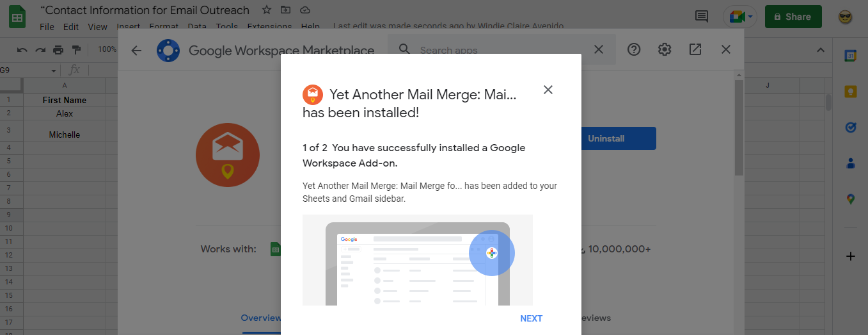Click the Uninstall button
The height and width of the screenshot is (335, 868).
click(606, 138)
